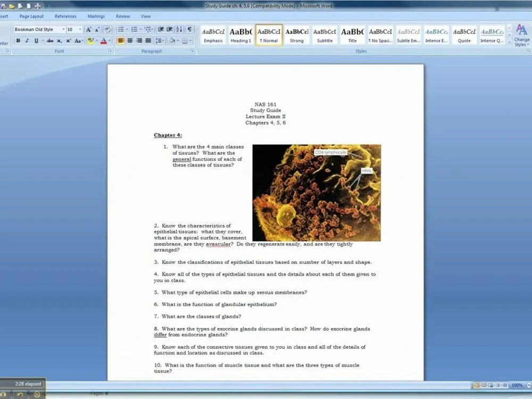Open the Mailings tab
The image size is (532, 399).
(96, 16)
